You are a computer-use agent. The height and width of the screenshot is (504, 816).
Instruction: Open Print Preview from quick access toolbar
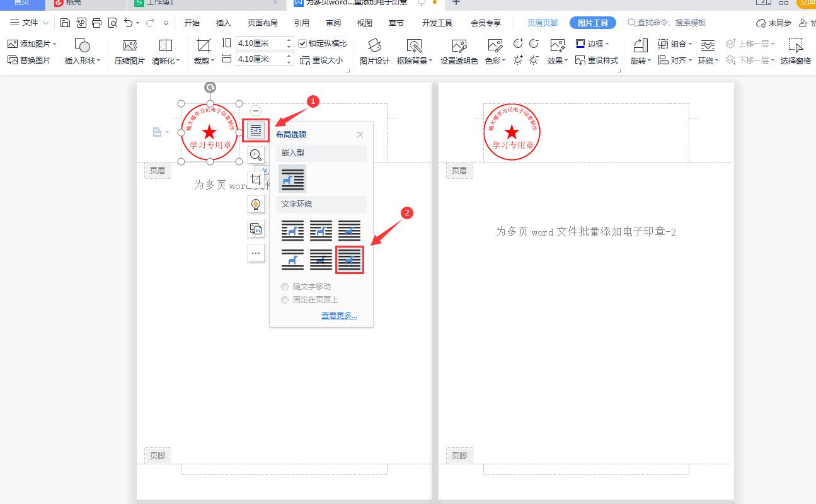tap(112, 23)
